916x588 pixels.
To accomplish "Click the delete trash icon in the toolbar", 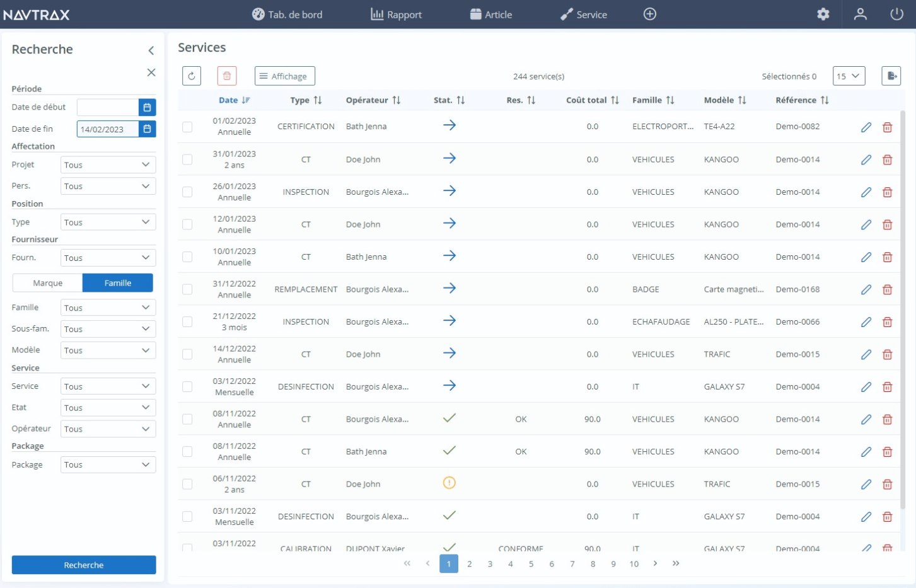I will tap(227, 76).
